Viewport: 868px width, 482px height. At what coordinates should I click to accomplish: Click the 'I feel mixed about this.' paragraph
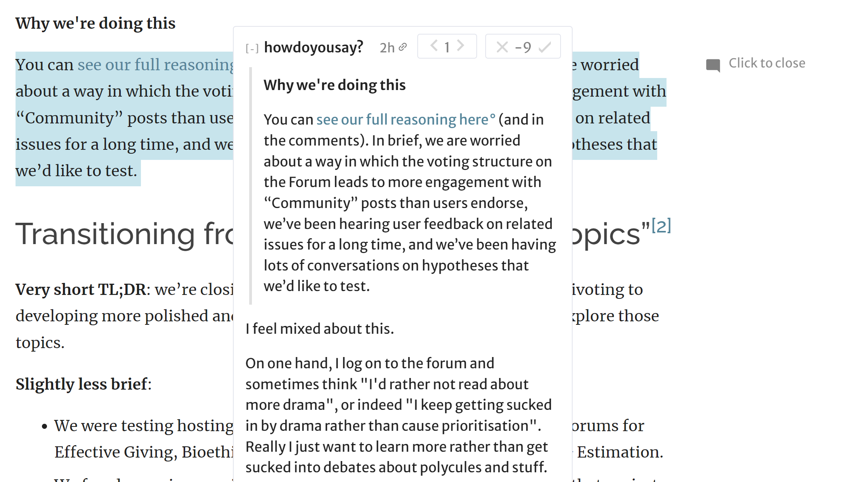pyautogui.click(x=319, y=329)
